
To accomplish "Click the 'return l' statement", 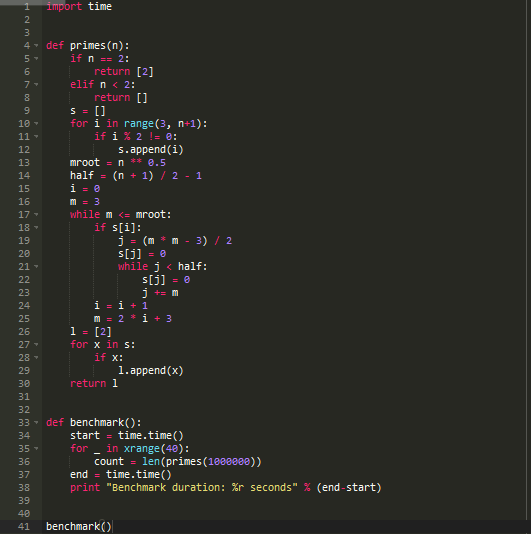I will [x=94, y=384].
